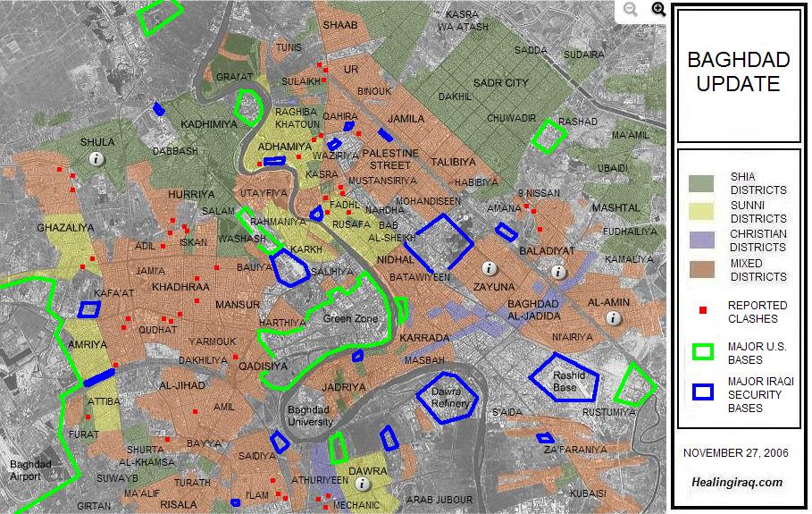The width and height of the screenshot is (812, 514).
Task: Open the Healingiraq.com link
Action: tap(737, 482)
